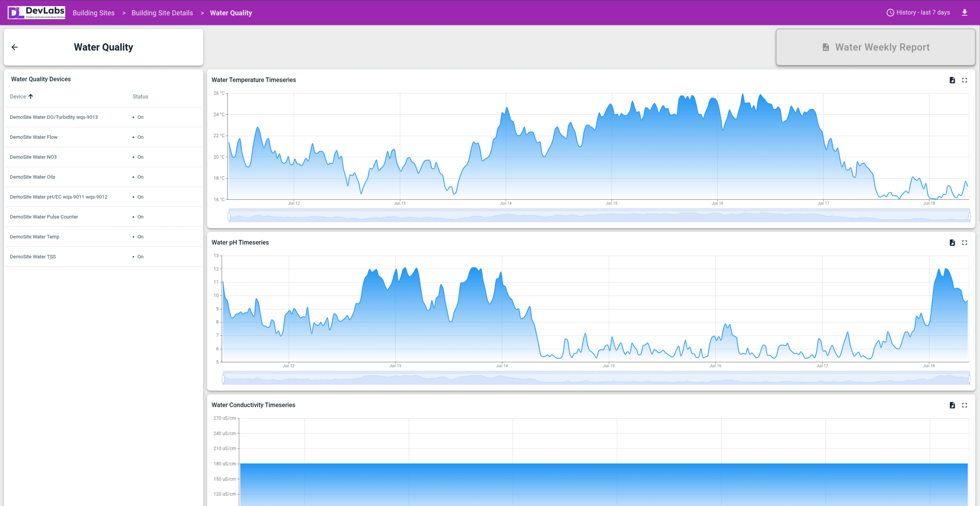The width and height of the screenshot is (980, 506).
Task: Navigate to Building Site Details breadcrumb
Action: (162, 13)
